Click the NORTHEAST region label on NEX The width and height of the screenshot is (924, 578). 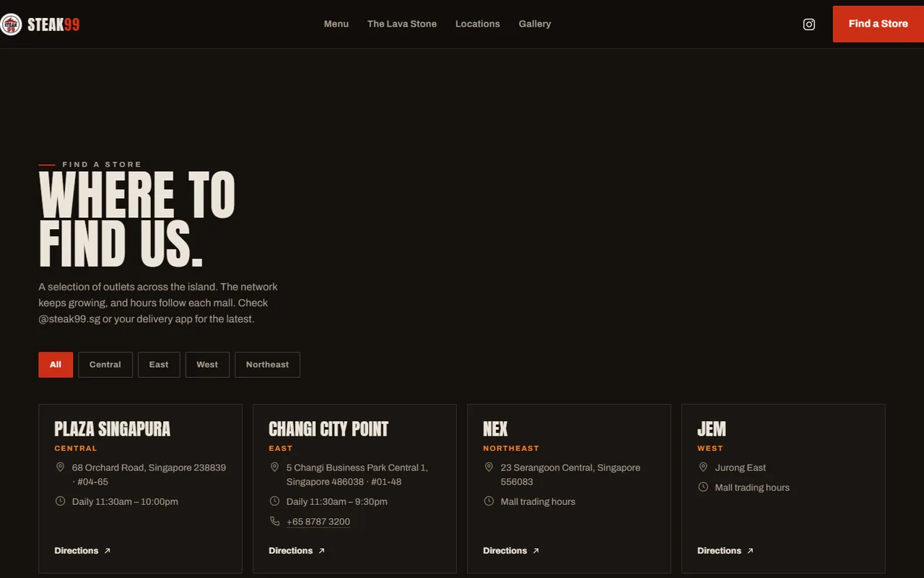pyautogui.click(x=511, y=449)
